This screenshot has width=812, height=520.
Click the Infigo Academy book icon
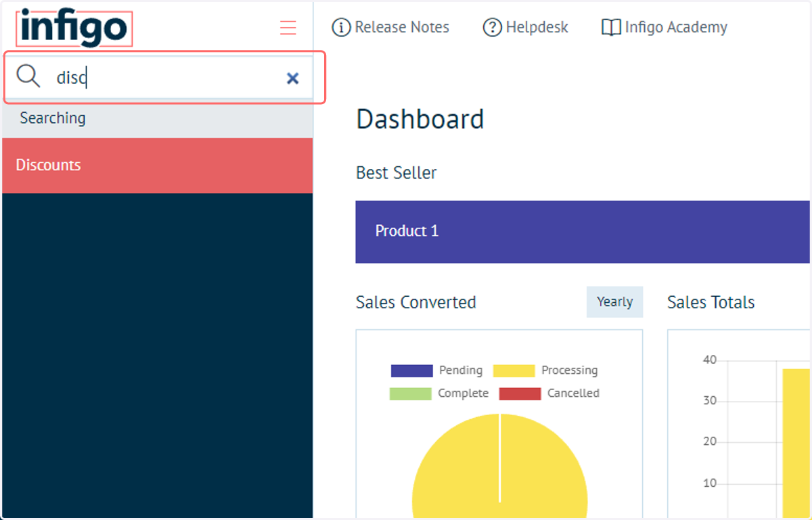(611, 28)
